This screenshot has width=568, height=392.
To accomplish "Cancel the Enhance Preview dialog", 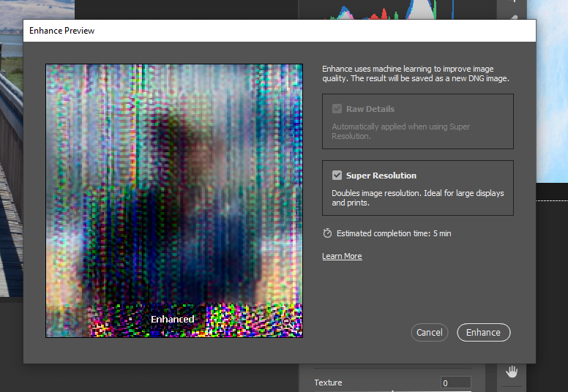I will [x=429, y=332].
